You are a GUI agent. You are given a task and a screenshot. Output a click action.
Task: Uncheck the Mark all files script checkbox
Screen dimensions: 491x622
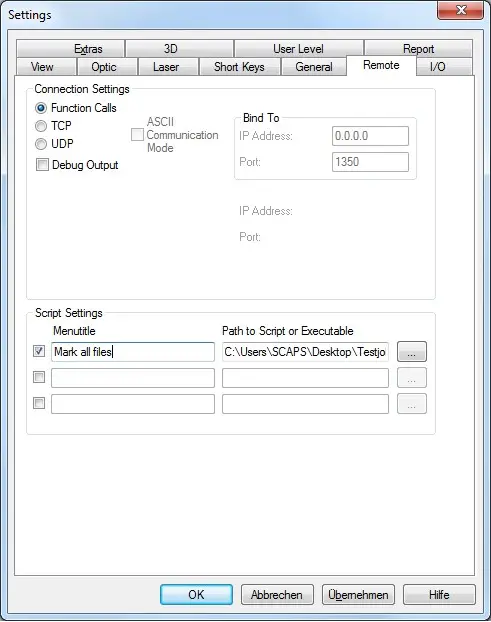tap(39, 351)
